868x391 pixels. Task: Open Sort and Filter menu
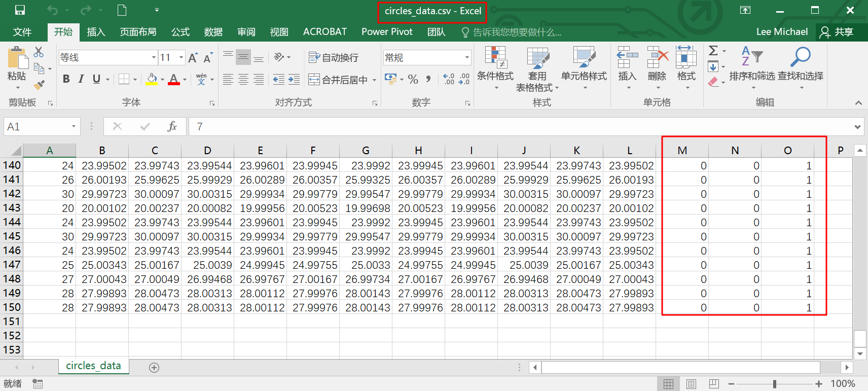pyautogui.click(x=752, y=68)
